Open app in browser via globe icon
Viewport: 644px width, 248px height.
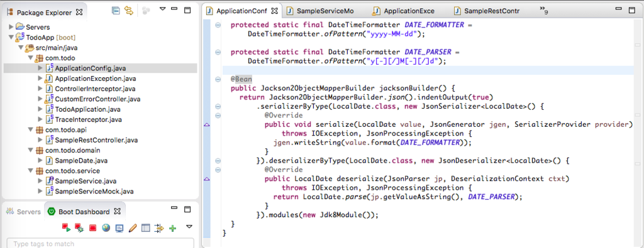coord(106,228)
